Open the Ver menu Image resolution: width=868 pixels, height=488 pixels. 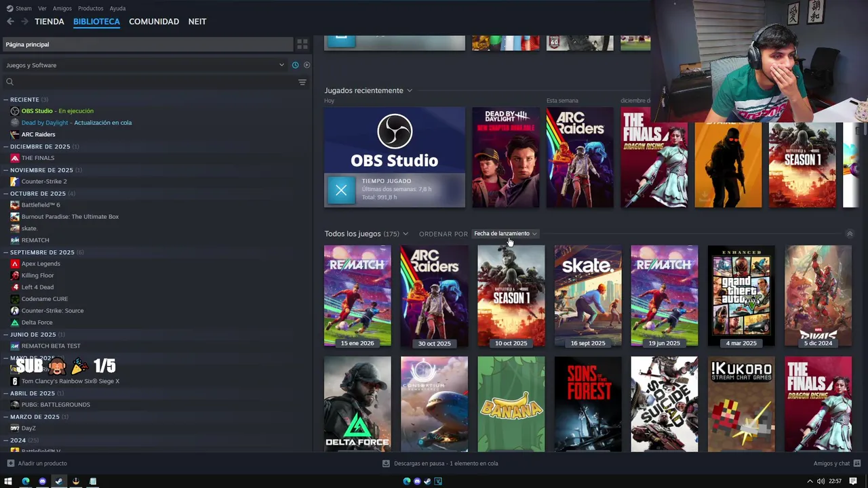pyautogui.click(x=42, y=8)
